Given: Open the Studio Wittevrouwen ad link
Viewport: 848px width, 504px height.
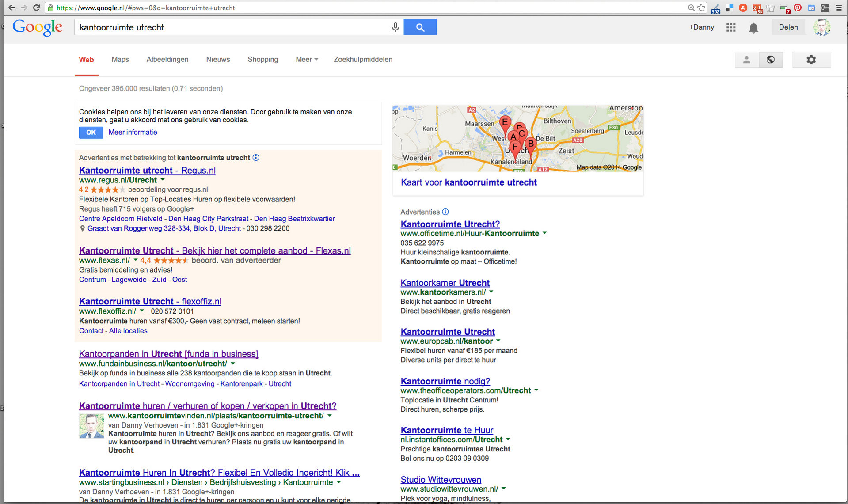Looking at the screenshot, I should point(441,480).
